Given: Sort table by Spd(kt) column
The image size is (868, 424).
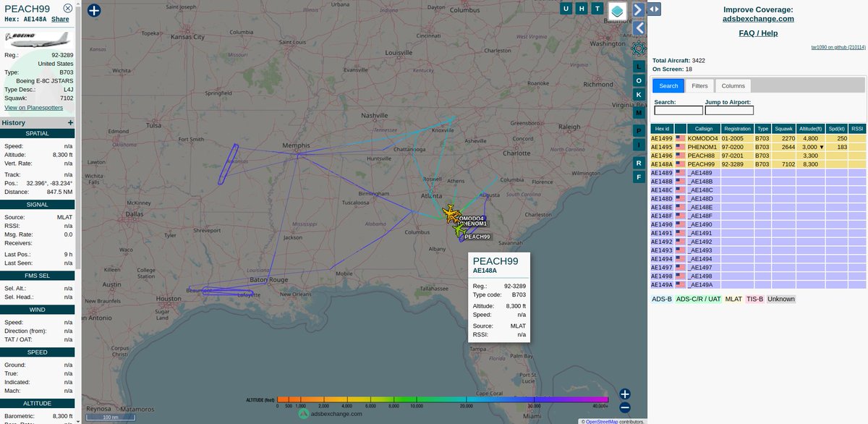Looking at the screenshot, I should click(838, 128).
